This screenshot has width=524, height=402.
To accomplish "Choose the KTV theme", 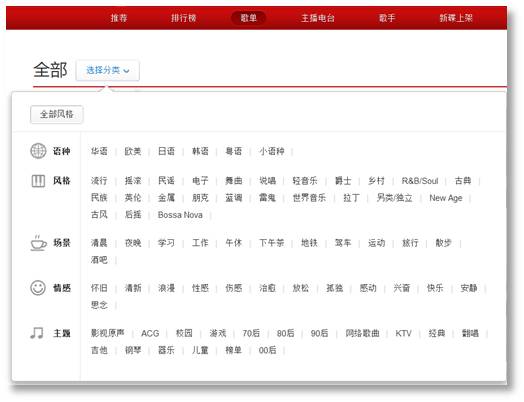I will pyautogui.click(x=403, y=333).
